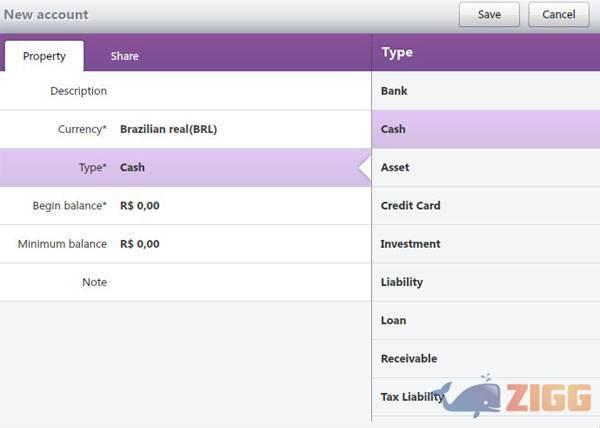Pick Credit Card account type
This screenshot has width=600, height=428.
[485, 206]
